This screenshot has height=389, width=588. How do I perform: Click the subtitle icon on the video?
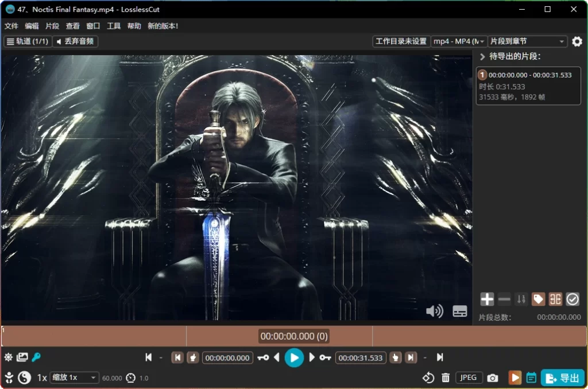460,311
